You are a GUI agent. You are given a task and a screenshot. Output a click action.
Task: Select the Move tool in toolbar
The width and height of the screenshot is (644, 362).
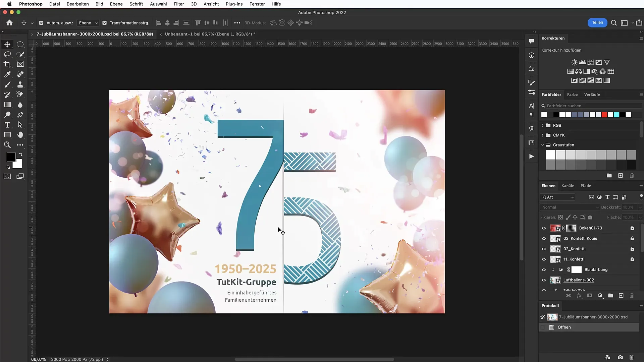(x=7, y=44)
